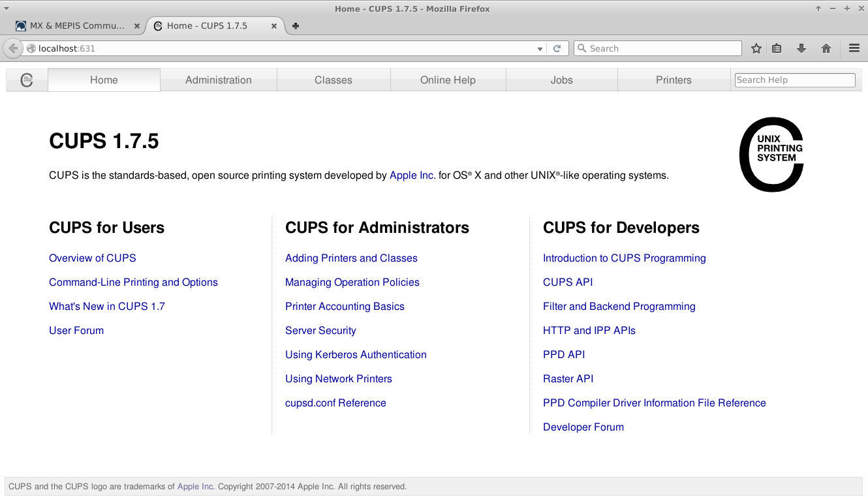
Task: Click the CUPS 1.7.5 page heading
Action: point(104,141)
